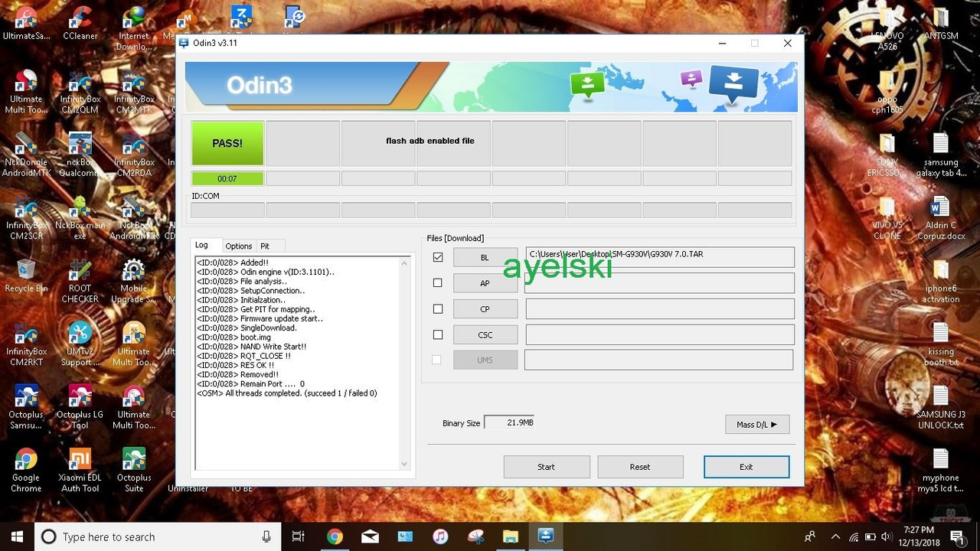Launch CCleaner from the desktop

(x=80, y=24)
